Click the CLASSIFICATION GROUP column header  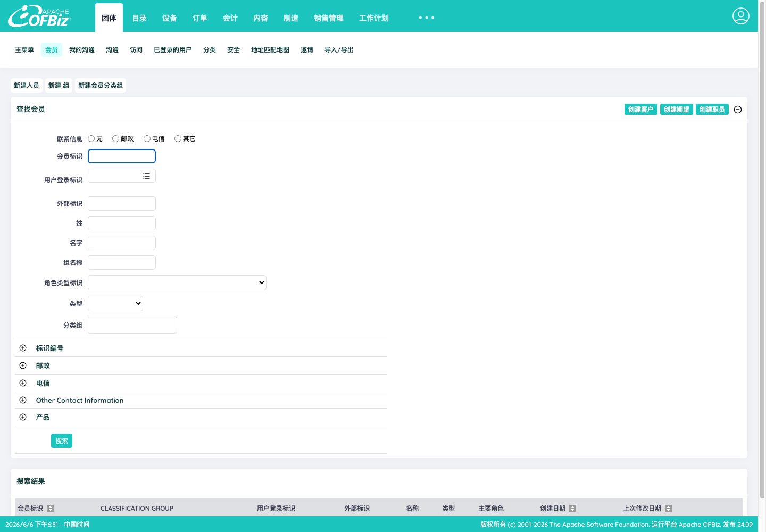137,509
